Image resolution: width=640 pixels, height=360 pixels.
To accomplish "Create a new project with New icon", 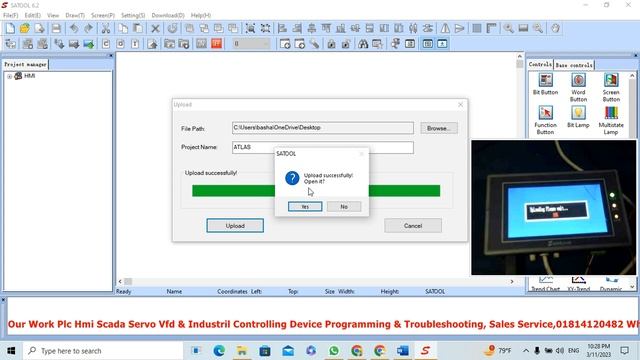I will (x=10, y=28).
